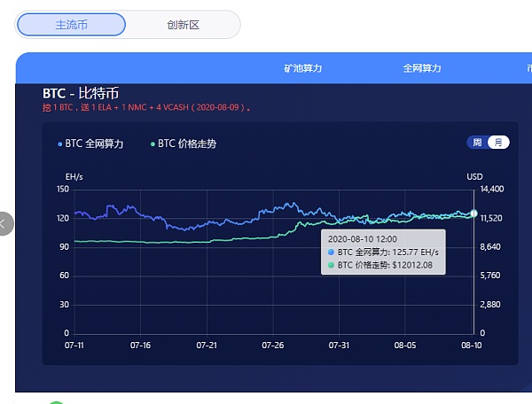Click the green circle icon below the chart
The height and width of the screenshot is (404, 532).
(x=56, y=402)
